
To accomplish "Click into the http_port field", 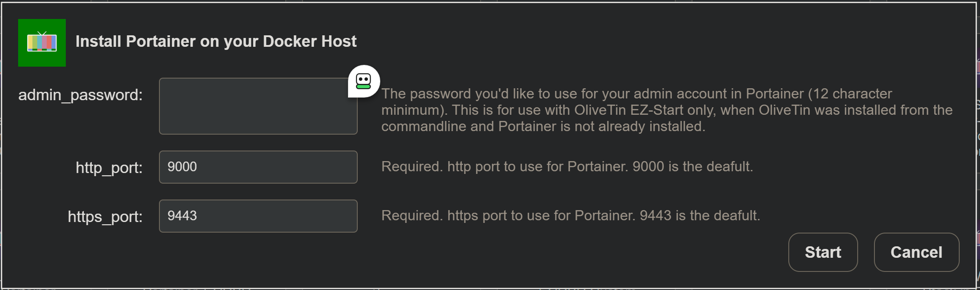I will 258,167.
